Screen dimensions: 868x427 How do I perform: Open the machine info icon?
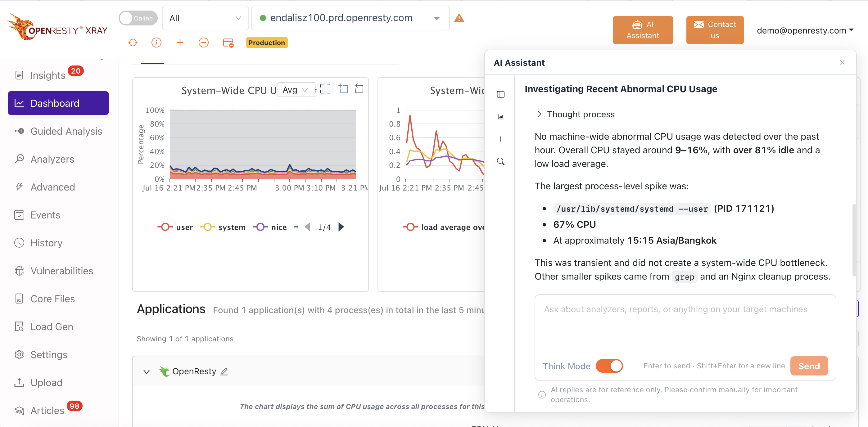pos(156,43)
